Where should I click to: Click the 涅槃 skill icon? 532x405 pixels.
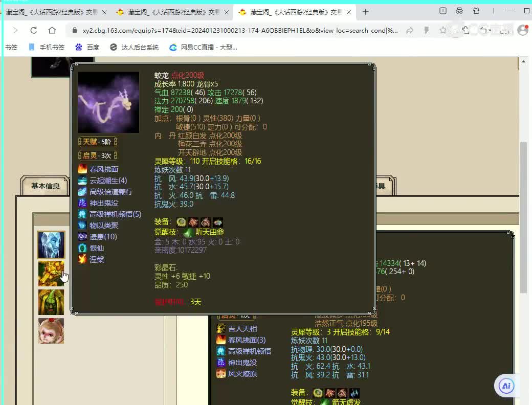(82, 259)
